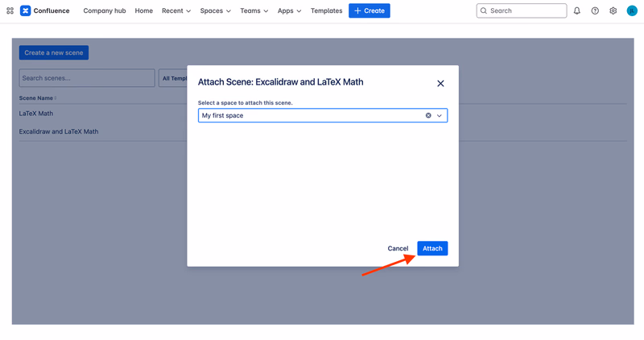Click 'Create a new scene' button

(54, 52)
